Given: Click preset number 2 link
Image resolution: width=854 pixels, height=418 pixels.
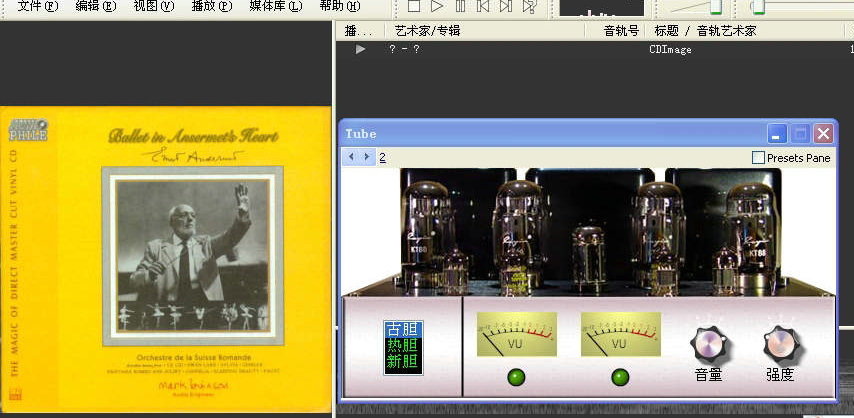Looking at the screenshot, I should pyautogui.click(x=382, y=158).
